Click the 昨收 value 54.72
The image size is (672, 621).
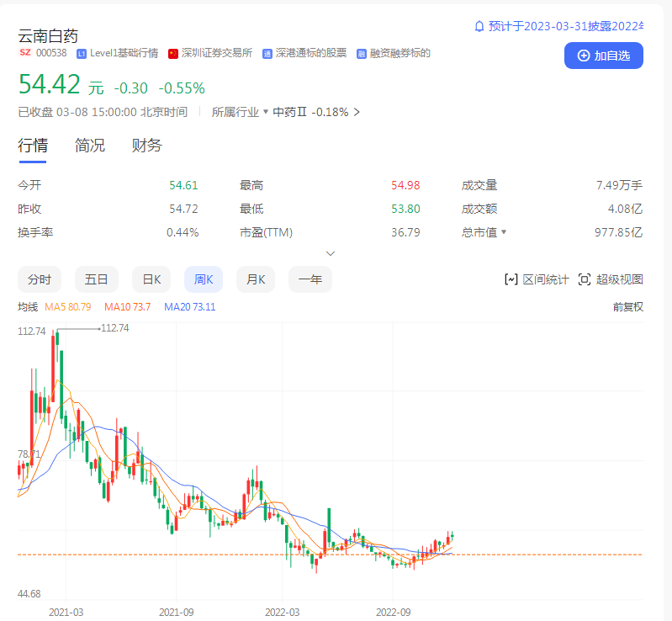183,209
